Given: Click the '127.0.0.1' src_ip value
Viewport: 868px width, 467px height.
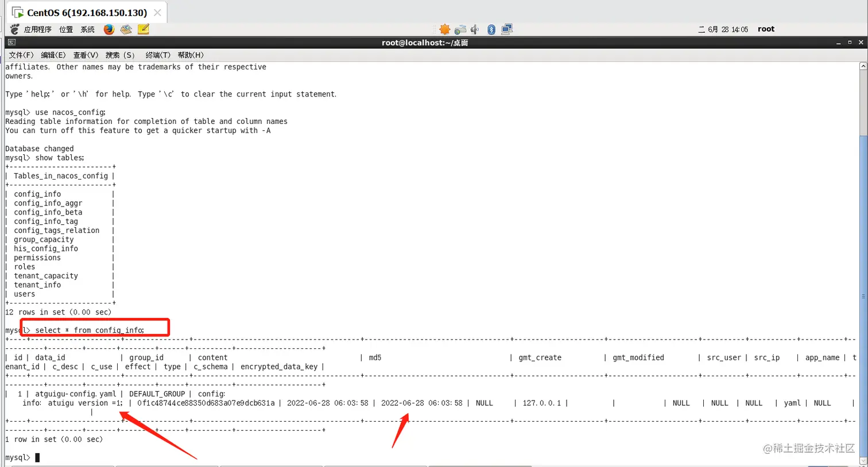Looking at the screenshot, I should (x=542, y=403).
